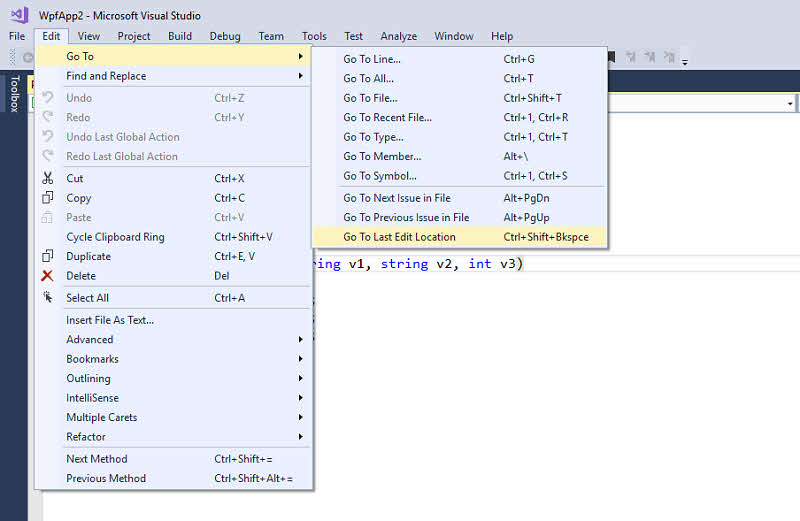Expand the Bookmarks submenu arrow

[x=301, y=359]
